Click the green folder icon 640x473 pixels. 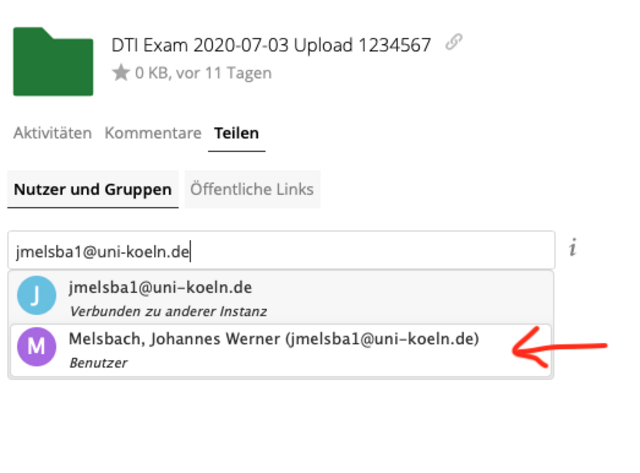tap(53, 62)
